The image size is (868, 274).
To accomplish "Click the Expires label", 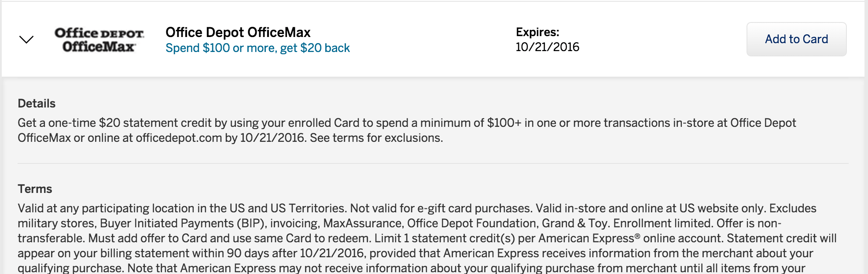I will (x=537, y=32).
